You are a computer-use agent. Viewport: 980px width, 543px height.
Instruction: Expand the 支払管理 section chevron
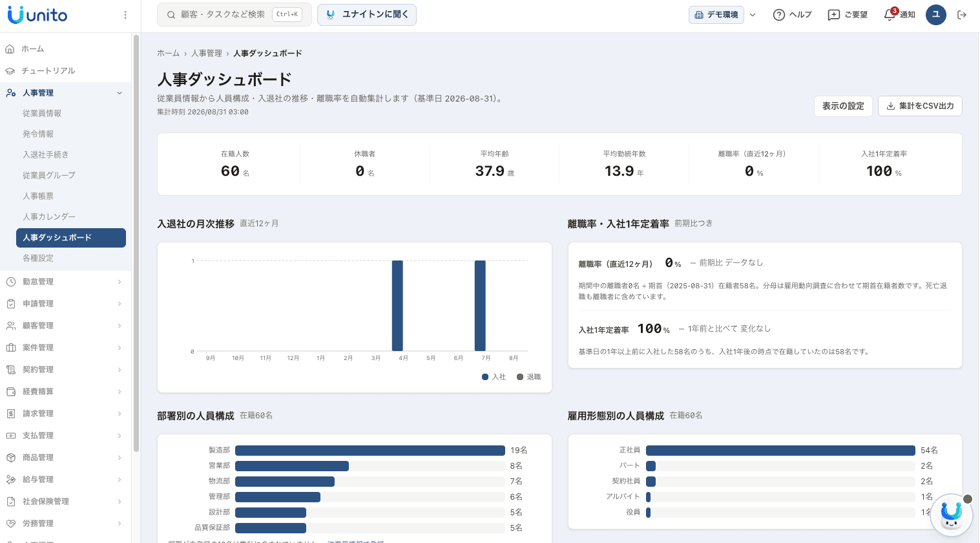(x=120, y=436)
